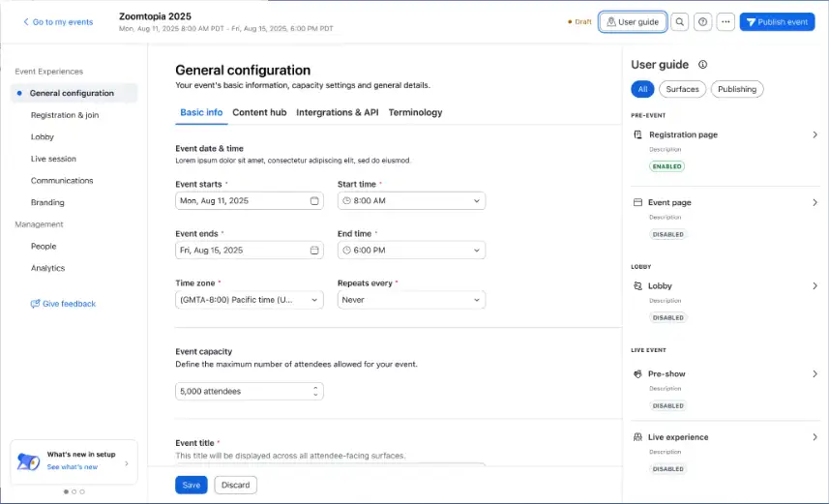This screenshot has width=829, height=504.
Task: Open calendar icon in Event ends field
Action: (x=314, y=251)
